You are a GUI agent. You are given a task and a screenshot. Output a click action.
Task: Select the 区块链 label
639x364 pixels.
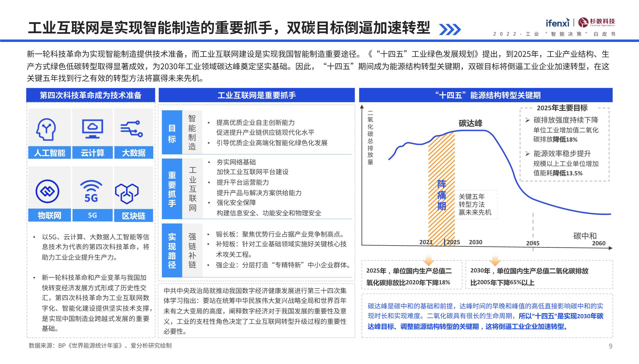pyautogui.click(x=134, y=216)
